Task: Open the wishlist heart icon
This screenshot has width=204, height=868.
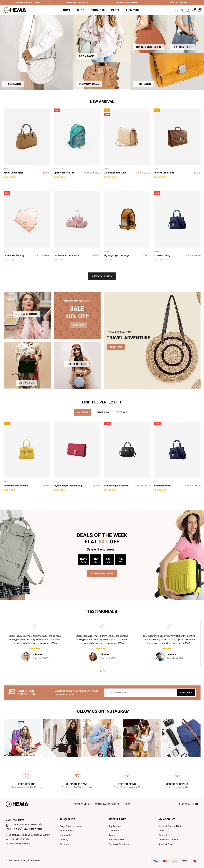Action: [194, 10]
